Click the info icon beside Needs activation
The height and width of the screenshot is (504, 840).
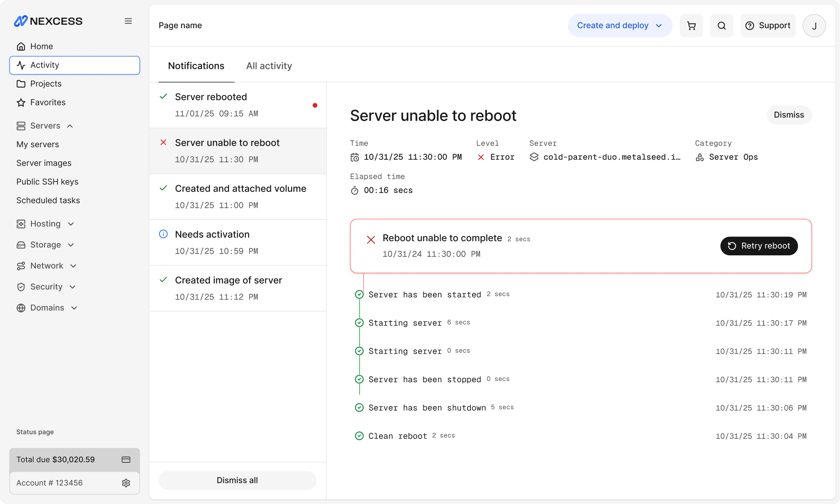pos(163,234)
